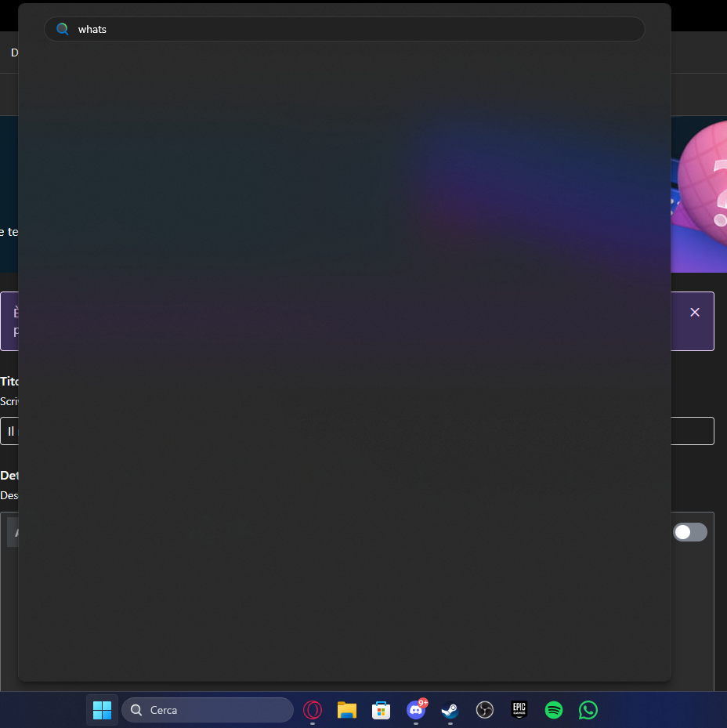
Task: Open WhatsApp from the taskbar
Action: 588,710
